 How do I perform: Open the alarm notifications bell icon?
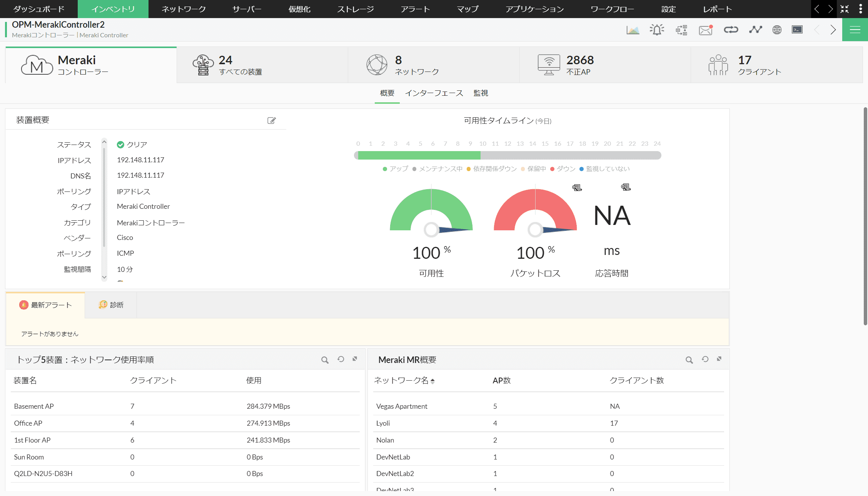coord(657,30)
